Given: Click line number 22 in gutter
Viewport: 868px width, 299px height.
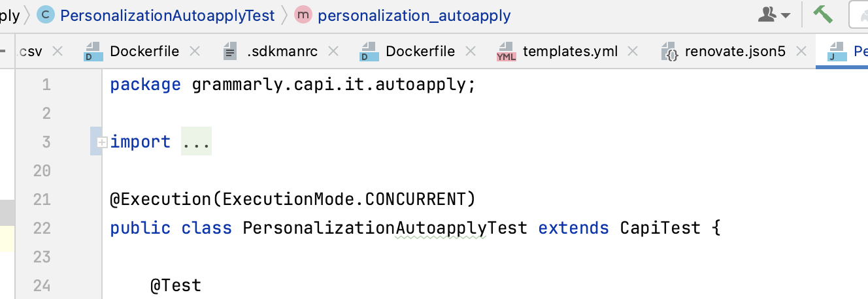Looking at the screenshot, I should point(41,228).
